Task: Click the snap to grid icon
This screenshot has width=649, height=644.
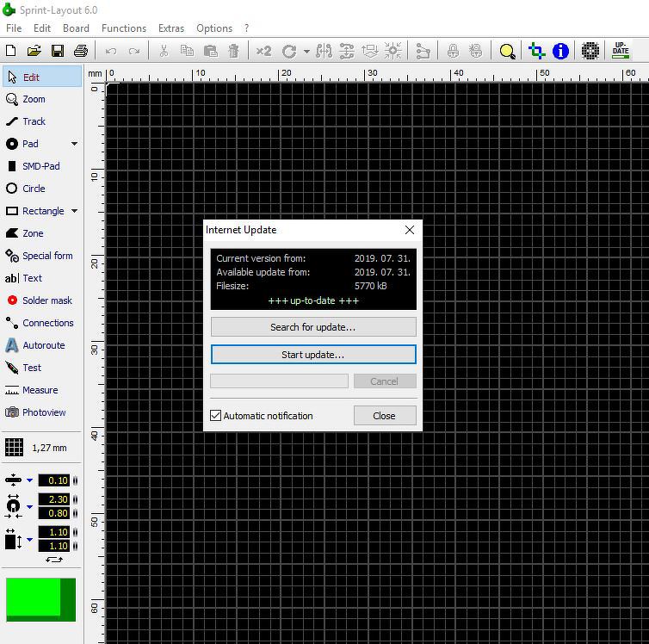Action: [392, 51]
